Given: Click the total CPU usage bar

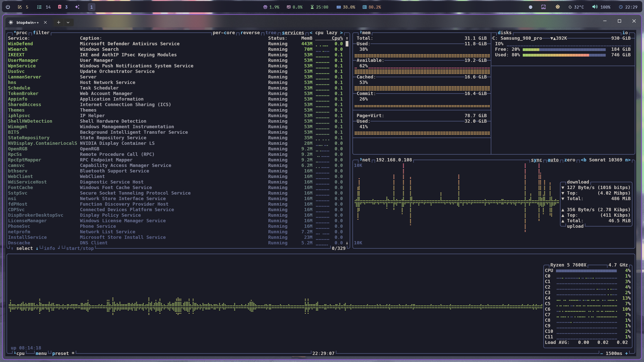Looking at the screenshot, I should tap(586, 271).
